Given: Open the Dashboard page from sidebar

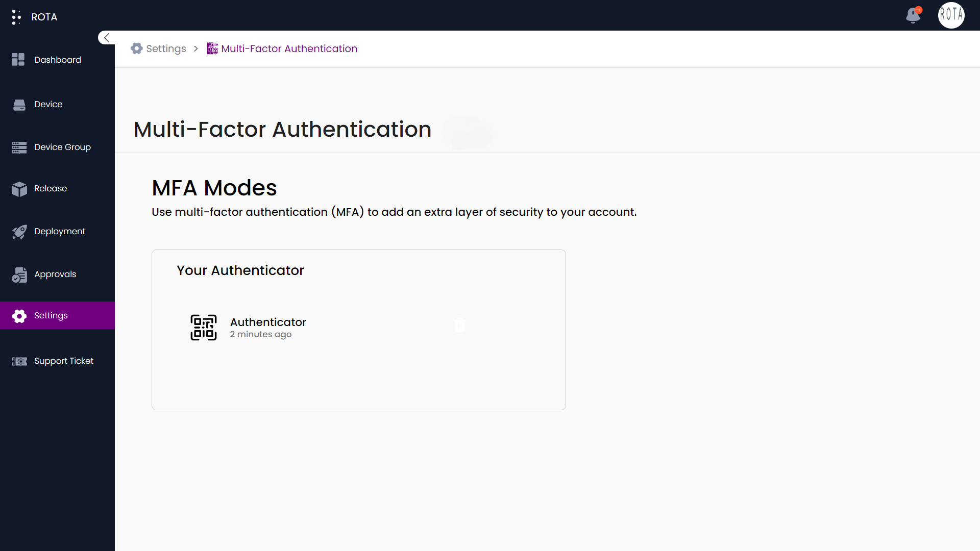Looking at the screenshot, I should (x=57, y=60).
